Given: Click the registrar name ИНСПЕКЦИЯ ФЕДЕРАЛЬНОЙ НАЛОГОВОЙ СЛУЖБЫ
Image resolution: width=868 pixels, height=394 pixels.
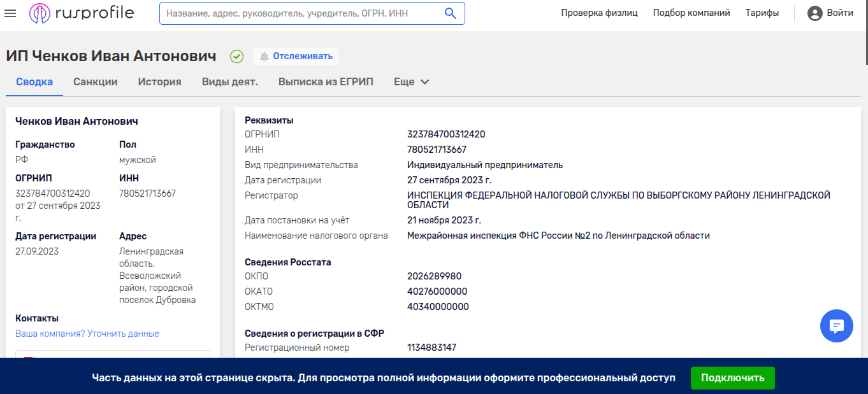Looking at the screenshot, I should tap(619, 200).
